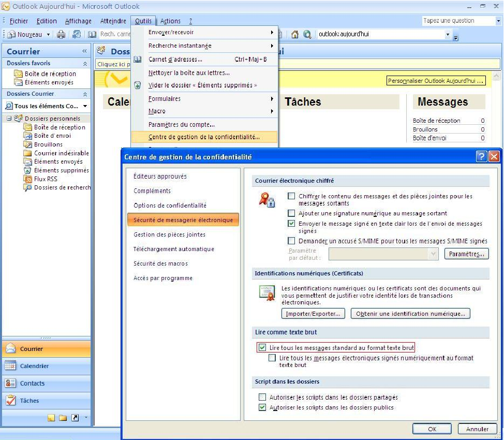The height and width of the screenshot is (440, 504).
Task: Click the trash icon beside Vider le dossier
Action: point(138,85)
